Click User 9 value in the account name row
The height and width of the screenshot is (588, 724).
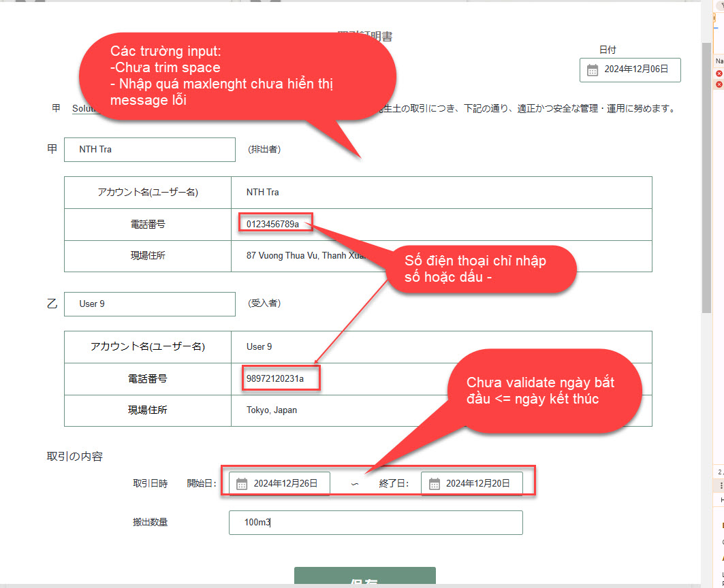point(259,346)
